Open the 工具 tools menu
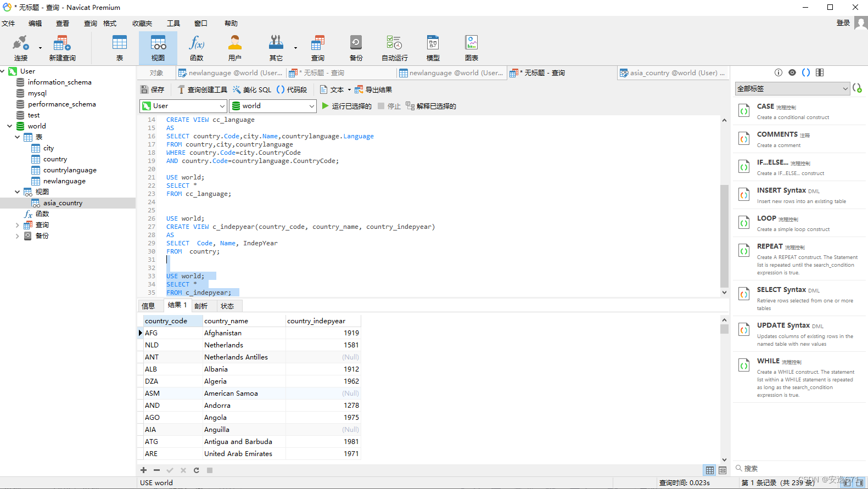Screen dimensions: 868x489 173,23
